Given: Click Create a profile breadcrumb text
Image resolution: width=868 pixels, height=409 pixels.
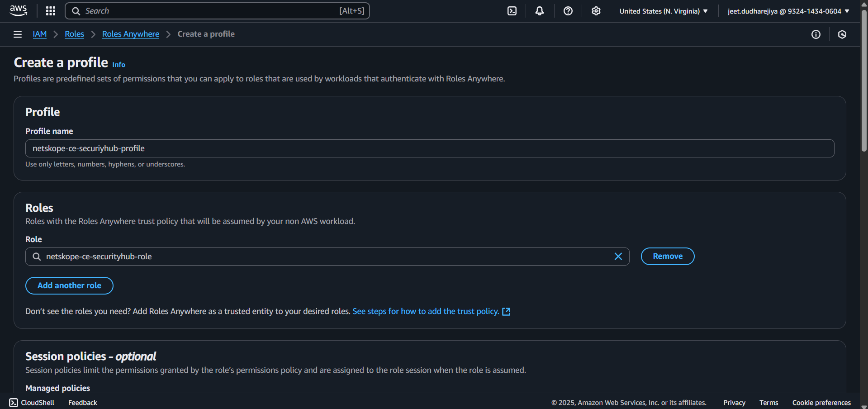Looking at the screenshot, I should click(x=206, y=34).
